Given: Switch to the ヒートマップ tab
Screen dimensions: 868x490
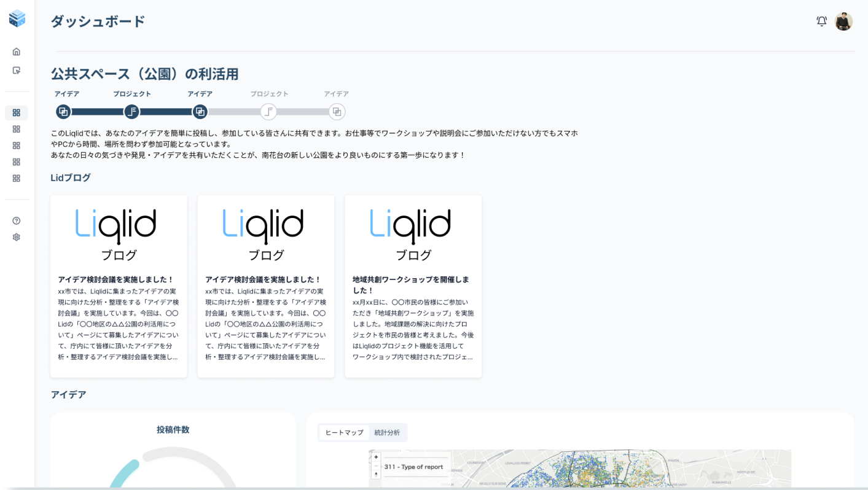Looking at the screenshot, I should click(x=344, y=433).
